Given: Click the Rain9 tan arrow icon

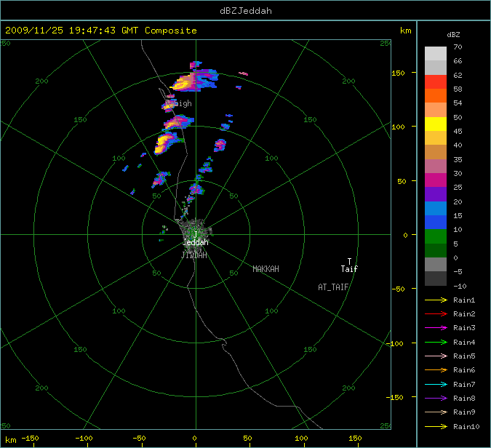Looking at the screenshot, I should 436,412.
